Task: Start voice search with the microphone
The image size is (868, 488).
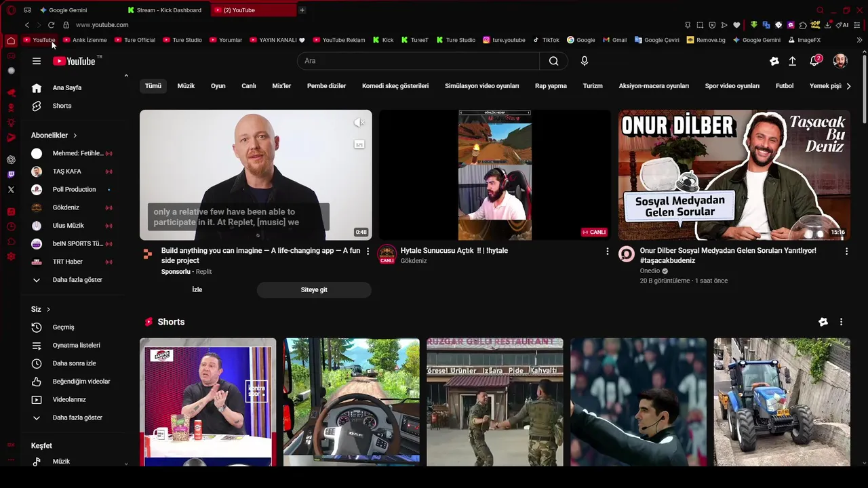Action: (585, 61)
